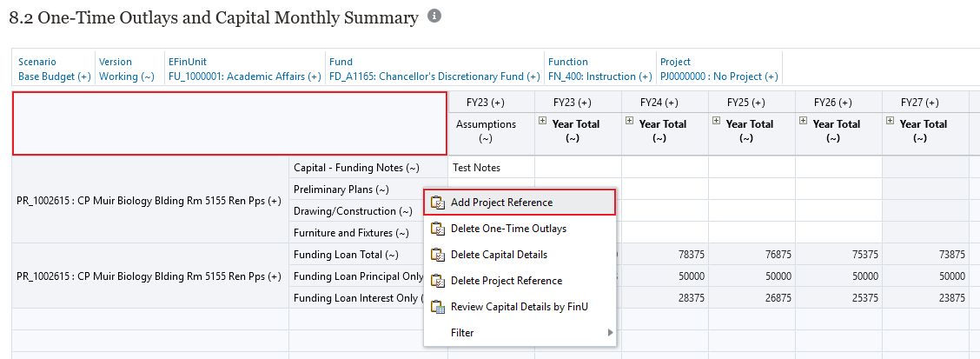Open the FN_400: Instruction function selector
Viewport: 980px width, 359px height.
click(x=599, y=76)
